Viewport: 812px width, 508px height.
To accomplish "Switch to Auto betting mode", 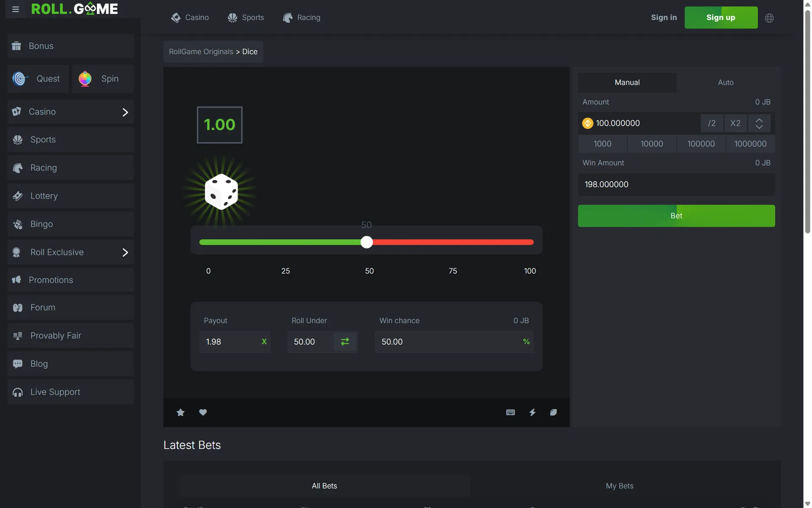I will tap(726, 82).
